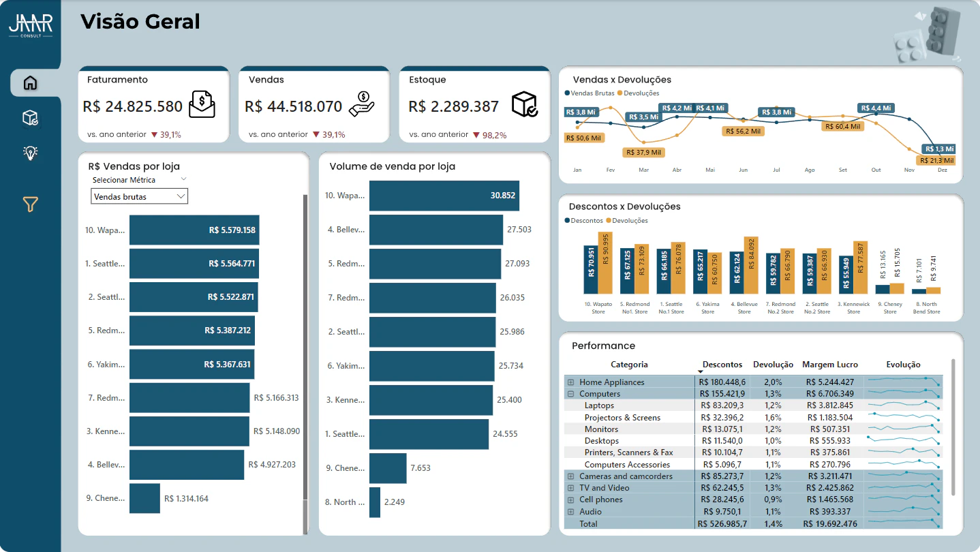Expand the Audio category row

click(570, 512)
